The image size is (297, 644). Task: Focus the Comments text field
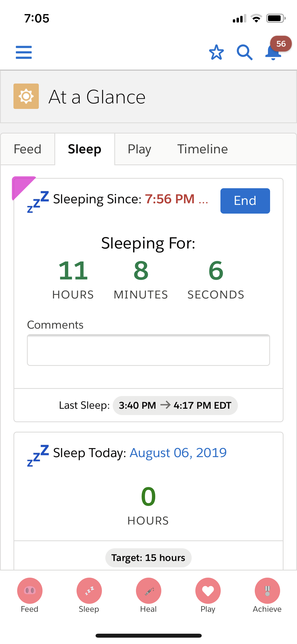[148, 350]
